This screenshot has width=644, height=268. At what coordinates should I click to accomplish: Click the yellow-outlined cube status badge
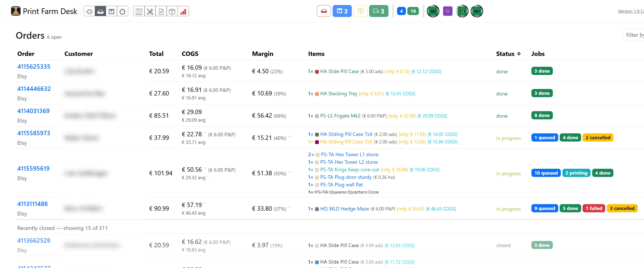click(x=360, y=11)
